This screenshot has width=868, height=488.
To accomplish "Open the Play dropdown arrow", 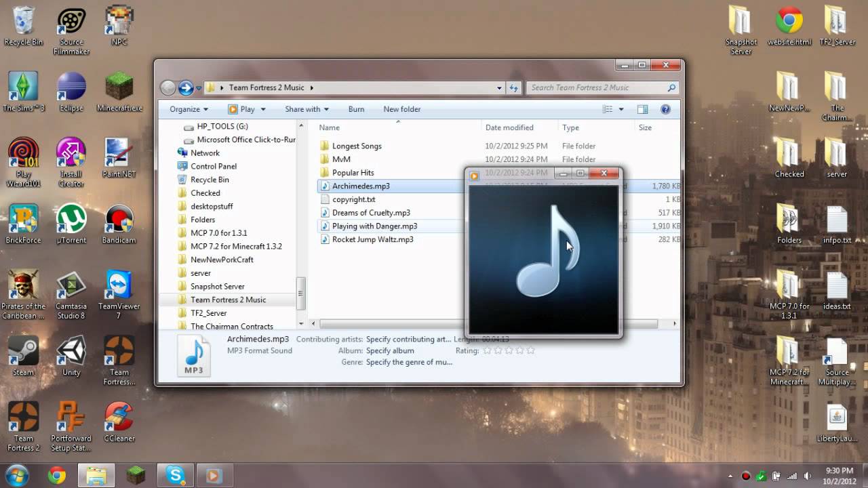I will click(263, 109).
